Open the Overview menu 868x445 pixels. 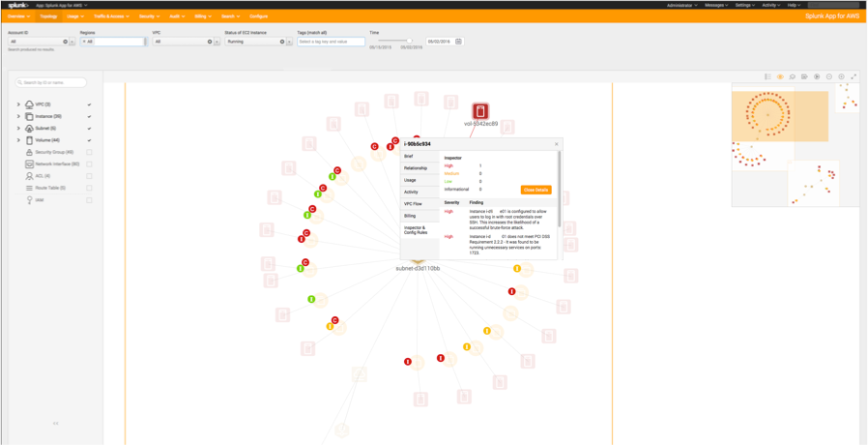point(18,16)
